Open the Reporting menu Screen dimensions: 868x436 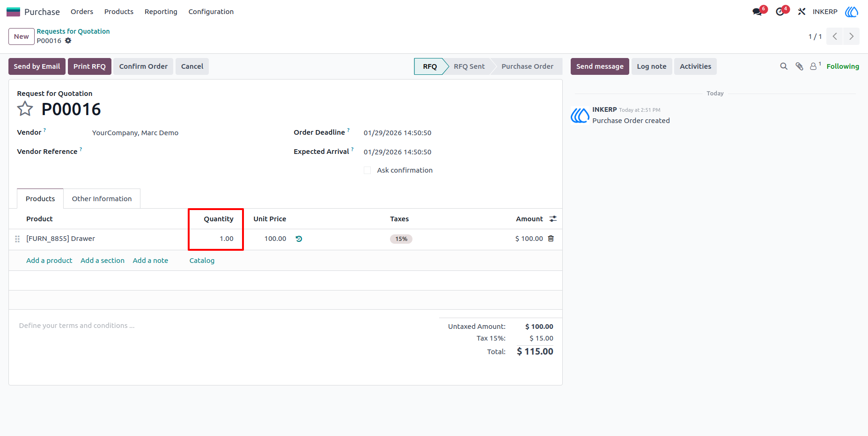[x=161, y=12]
